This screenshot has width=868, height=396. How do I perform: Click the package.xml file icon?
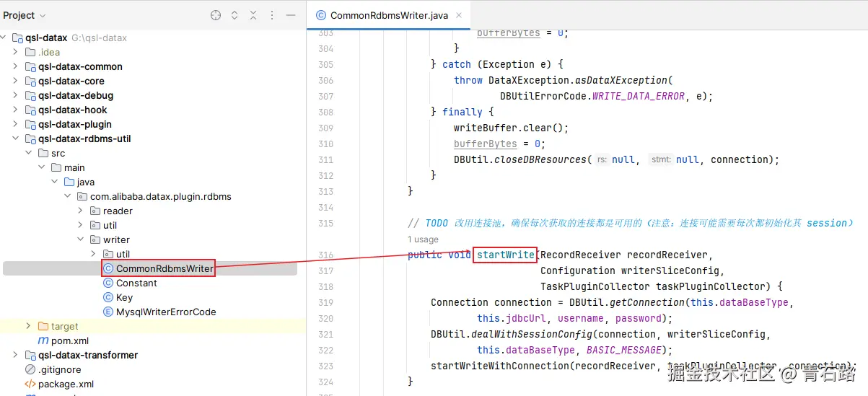(x=30, y=384)
